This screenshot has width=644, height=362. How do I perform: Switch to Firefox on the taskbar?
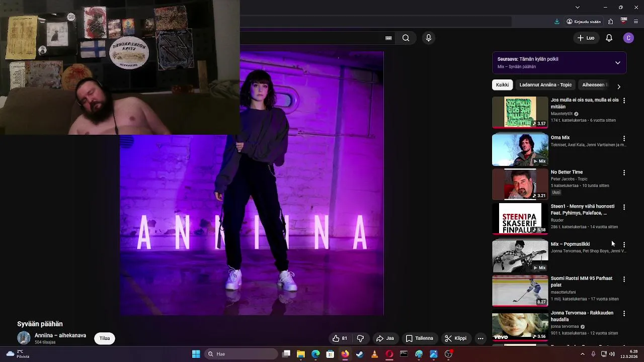[x=345, y=354]
